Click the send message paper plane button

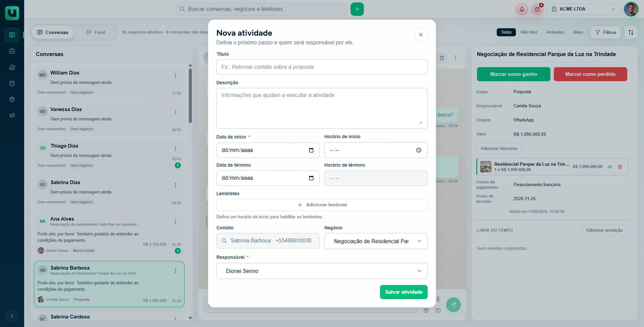pyautogui.click(x=453, y=304)
